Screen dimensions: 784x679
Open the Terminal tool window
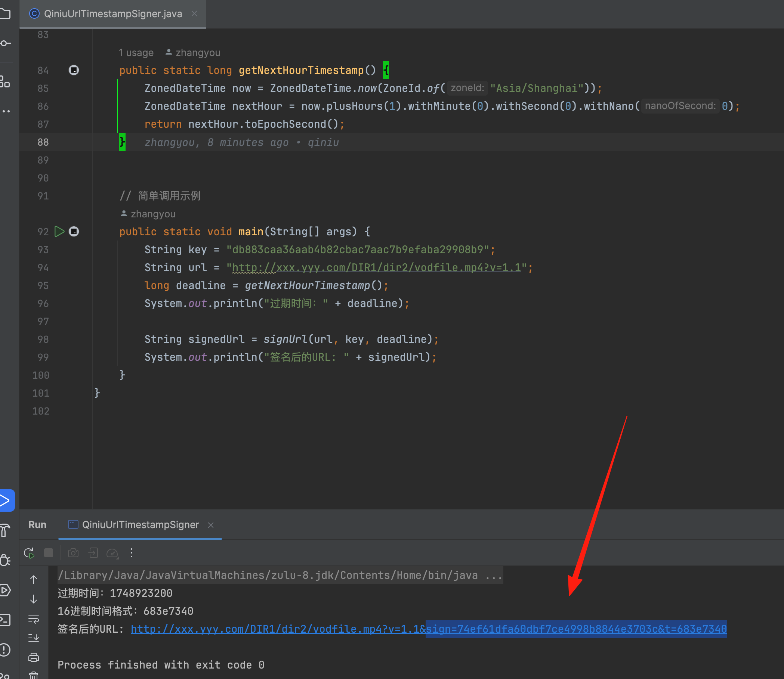(x=5, y=620)
